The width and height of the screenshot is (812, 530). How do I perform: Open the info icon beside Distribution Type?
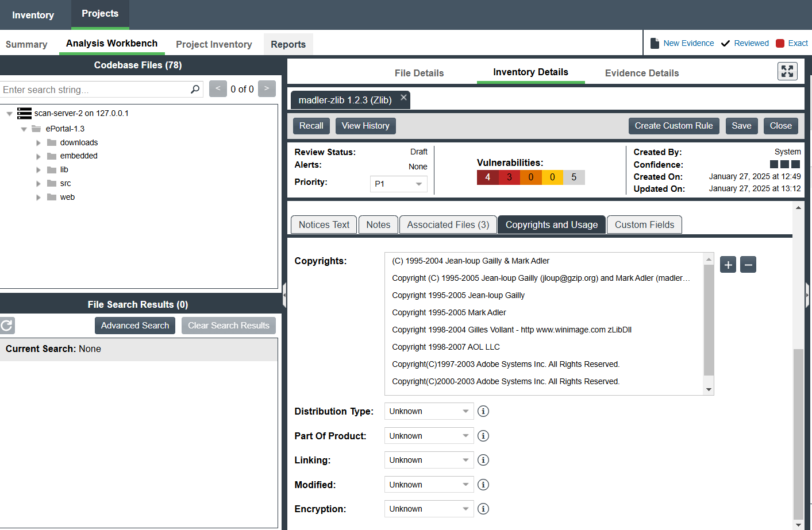(483, 411)
